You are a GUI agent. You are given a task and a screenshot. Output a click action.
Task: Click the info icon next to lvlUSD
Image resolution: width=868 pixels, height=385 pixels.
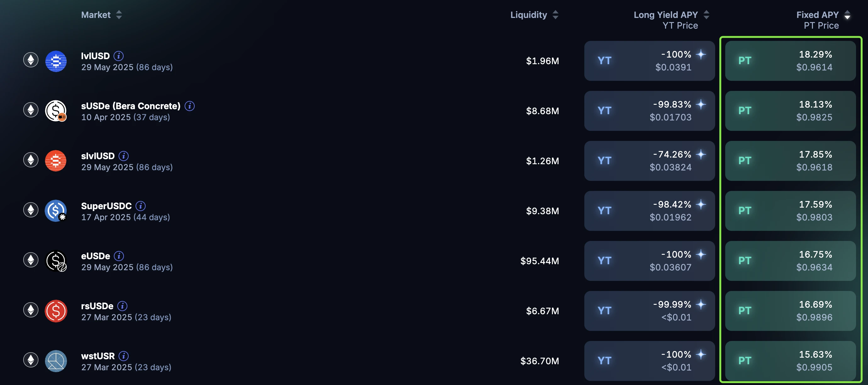tap(118, 56)
